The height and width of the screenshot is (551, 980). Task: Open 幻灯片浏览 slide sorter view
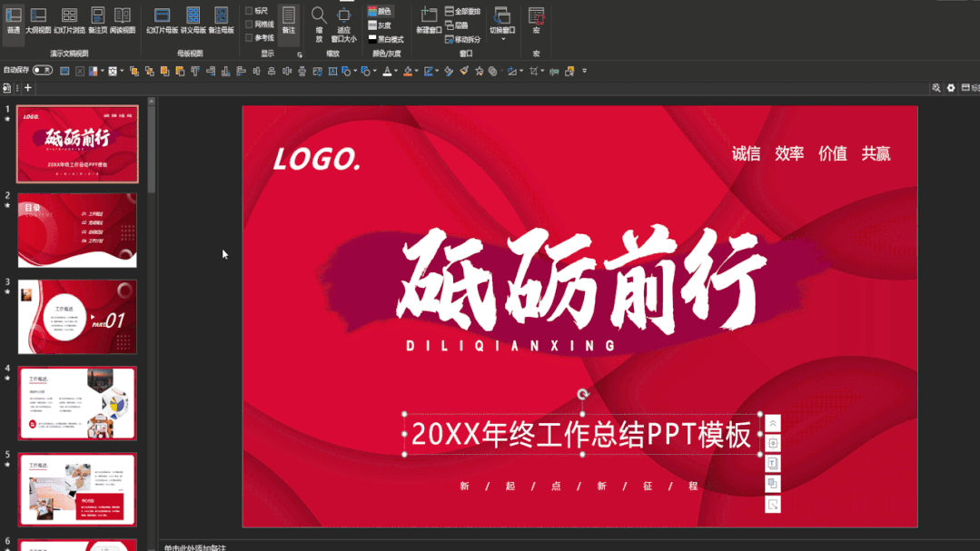[69, 19]
